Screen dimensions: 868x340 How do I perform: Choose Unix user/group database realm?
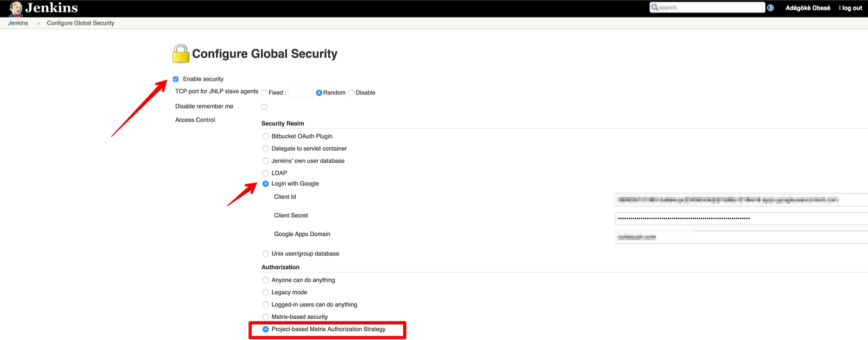265,254
